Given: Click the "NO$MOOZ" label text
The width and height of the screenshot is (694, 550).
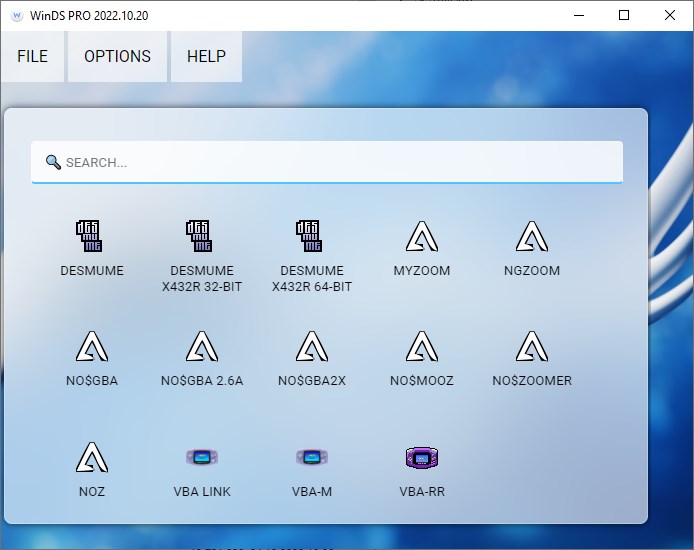Looking at the screenshot, I should (x=422, y=381).
